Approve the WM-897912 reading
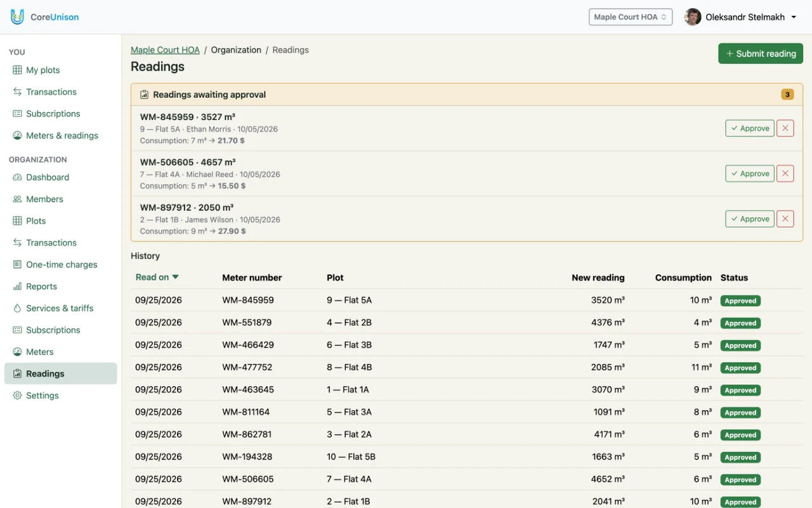This screenshot has height=508, width=812. 750,219
